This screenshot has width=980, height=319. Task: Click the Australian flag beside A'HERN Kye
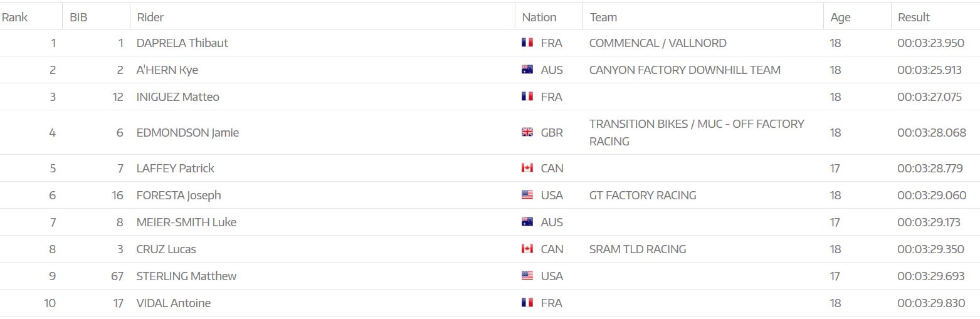click(527, 70)
